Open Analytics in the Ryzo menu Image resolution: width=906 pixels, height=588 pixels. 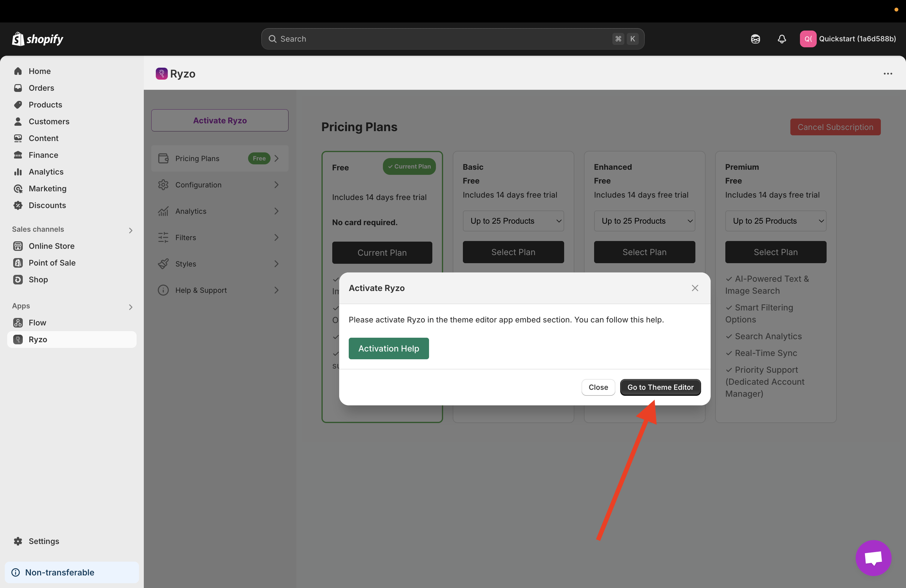tap(220, 211)
